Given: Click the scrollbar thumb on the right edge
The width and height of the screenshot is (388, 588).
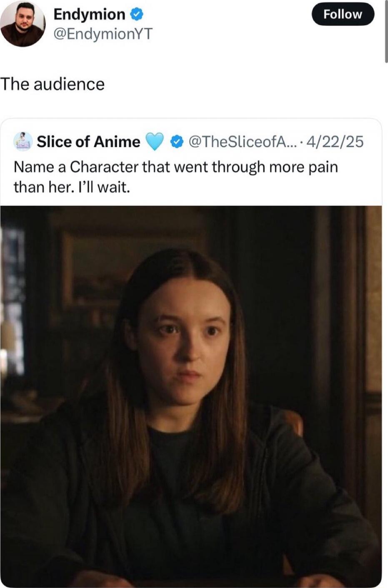Looking at the screenshot, I should click(386, 31).
